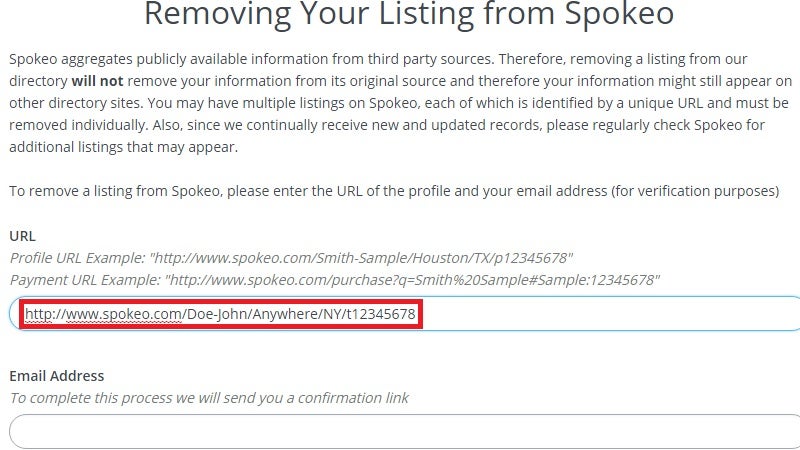Click the 'To remove a listing from Spokeo' instruction

(x=115, y=191)
